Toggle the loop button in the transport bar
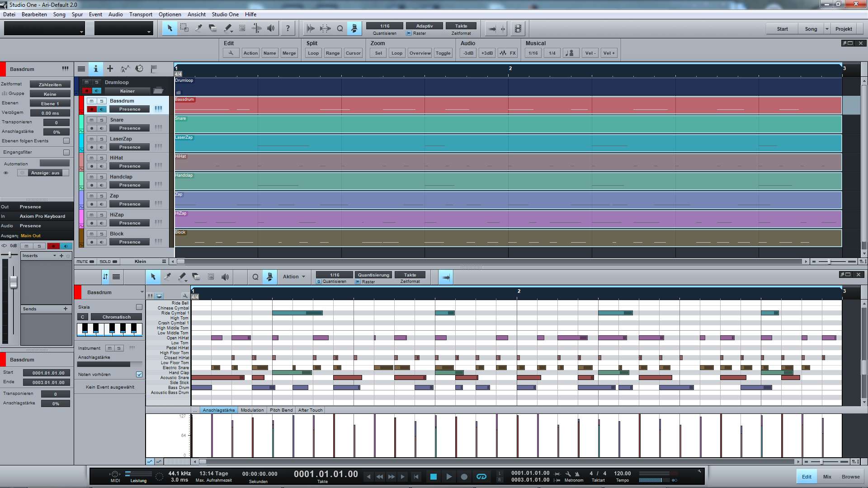 pos(481,476)
